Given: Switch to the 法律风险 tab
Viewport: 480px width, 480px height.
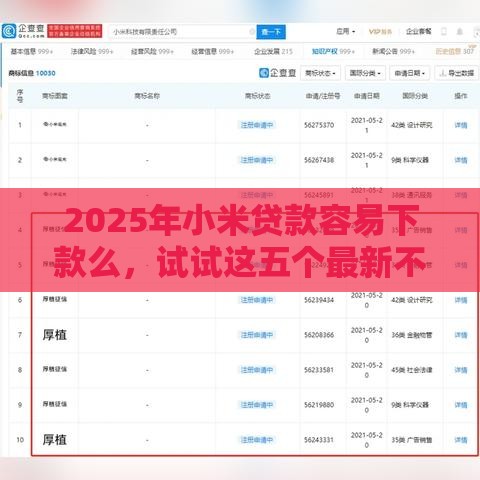Looking at the screenshot, I should (x=92, y=51).
